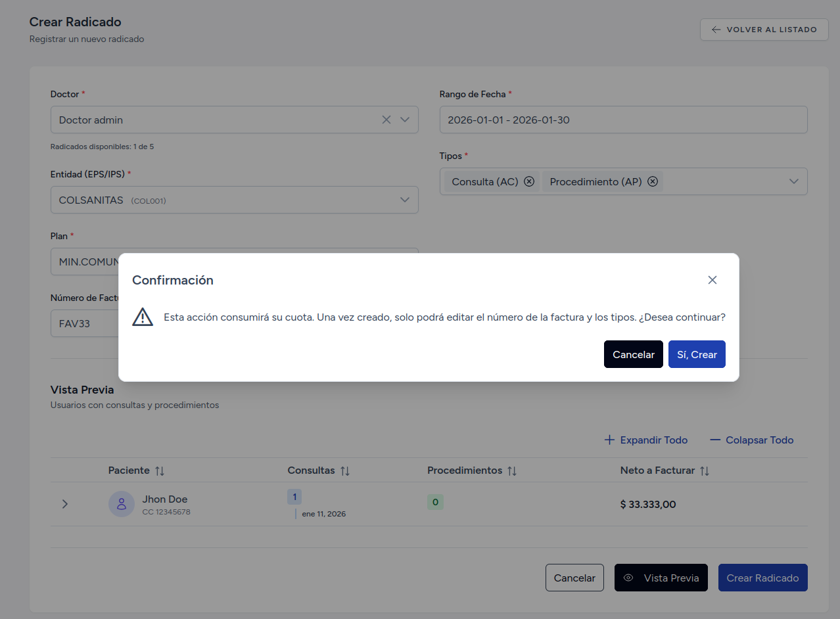Clear the Doctor admin selection
This screenshot has height=619, width=840.
click(386, 120)
